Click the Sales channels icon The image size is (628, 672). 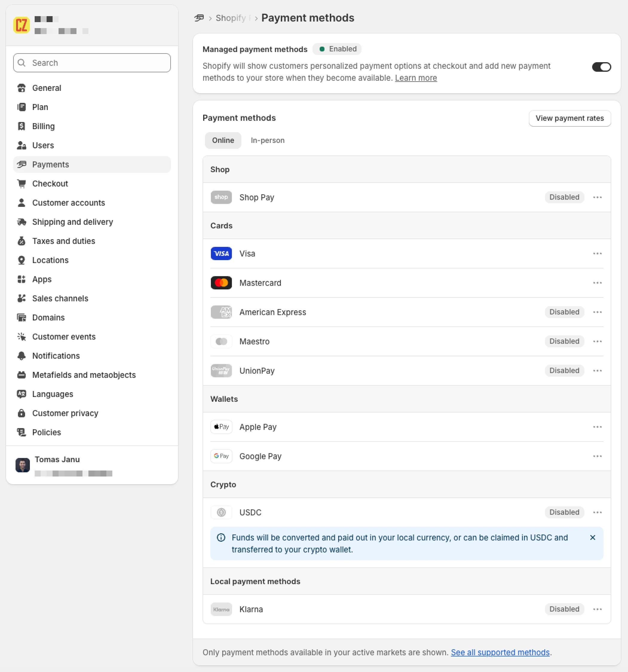tap(21, 298)
